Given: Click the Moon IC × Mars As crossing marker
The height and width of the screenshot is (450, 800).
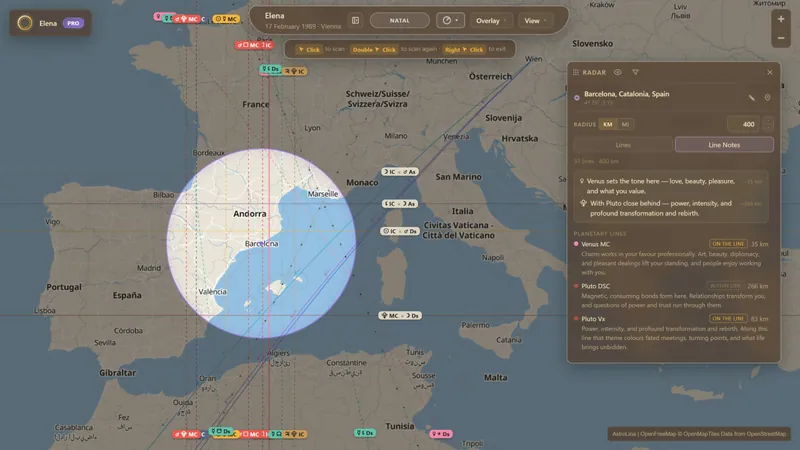Looking at the screenshot, I should 399,172.
